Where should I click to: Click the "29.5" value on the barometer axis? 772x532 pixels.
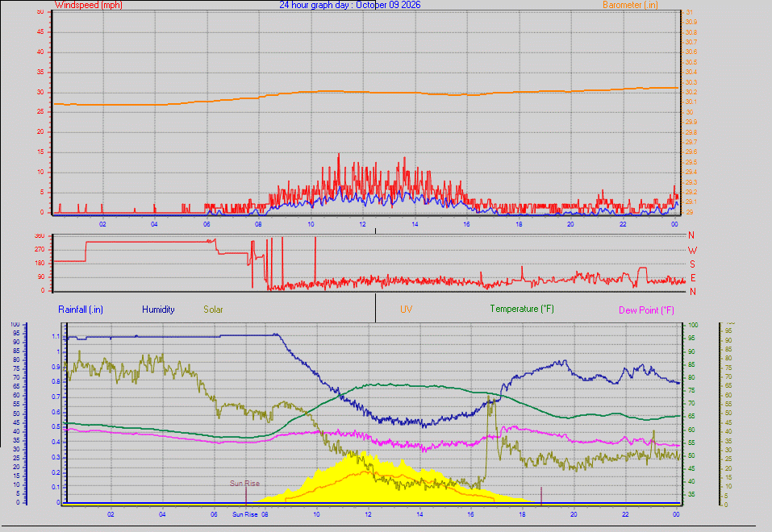point(691,162)
